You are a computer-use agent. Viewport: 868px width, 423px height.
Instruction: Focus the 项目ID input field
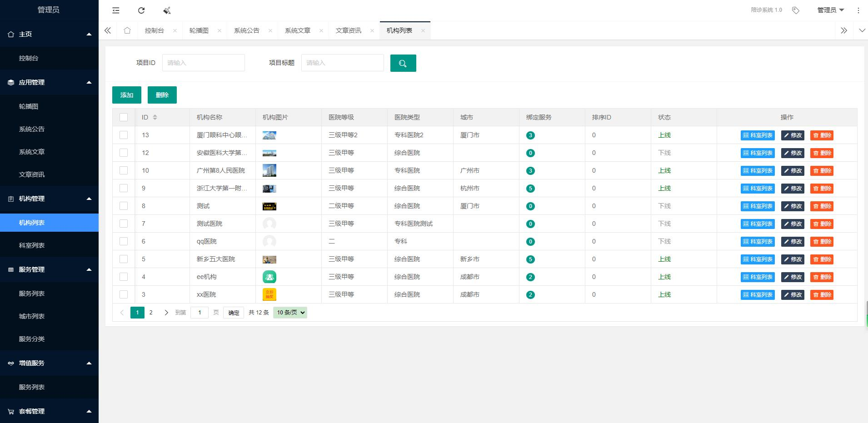[x=204, y=63]
